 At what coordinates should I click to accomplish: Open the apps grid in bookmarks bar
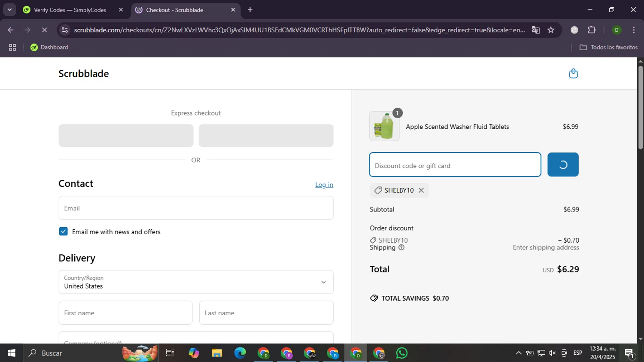(12, 48)
